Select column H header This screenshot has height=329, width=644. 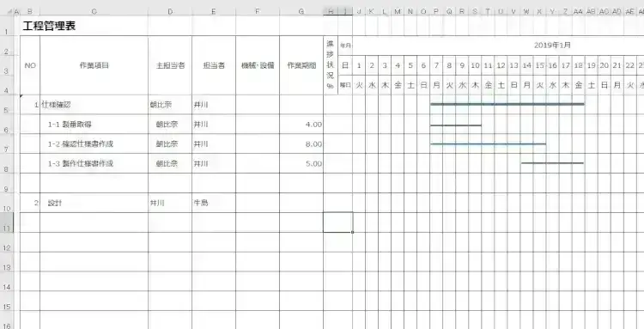point(331,12)
